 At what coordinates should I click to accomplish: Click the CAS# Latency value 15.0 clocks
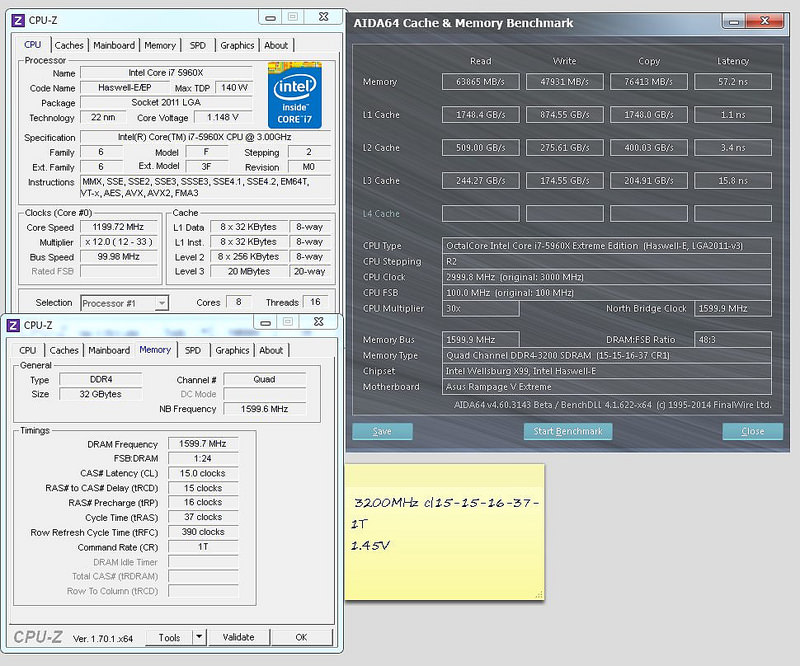point(203,474)
